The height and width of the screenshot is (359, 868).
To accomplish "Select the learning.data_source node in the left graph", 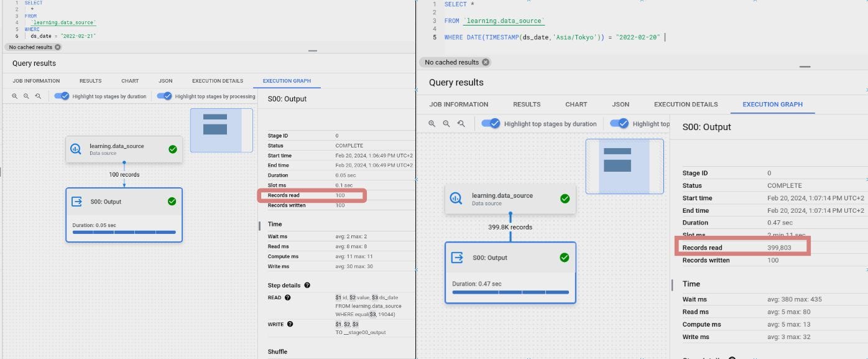I will click(124, 149).
